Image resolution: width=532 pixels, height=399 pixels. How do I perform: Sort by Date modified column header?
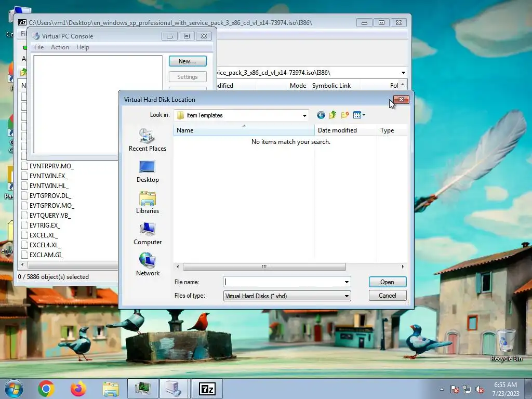(x=345, y=130)
